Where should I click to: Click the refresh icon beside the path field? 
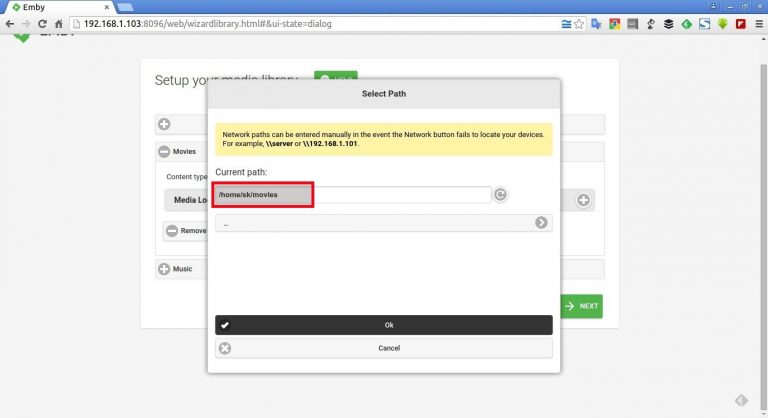click(500, 195)
